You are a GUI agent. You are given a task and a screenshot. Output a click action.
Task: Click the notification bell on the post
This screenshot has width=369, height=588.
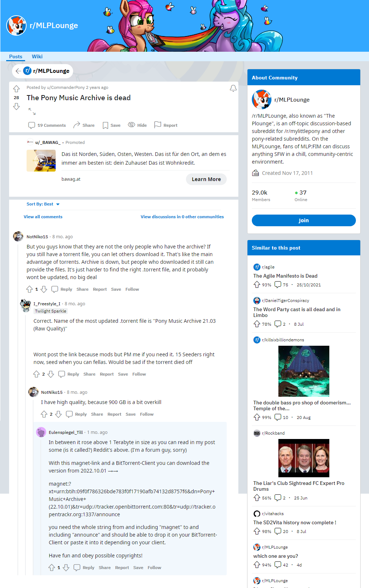[x=233, y=88]
